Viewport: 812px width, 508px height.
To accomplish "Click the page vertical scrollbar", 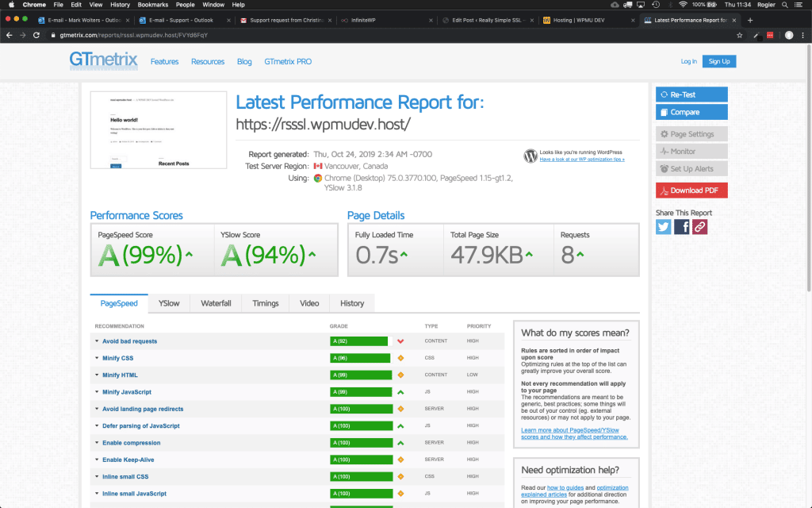I will coord(809,168).
